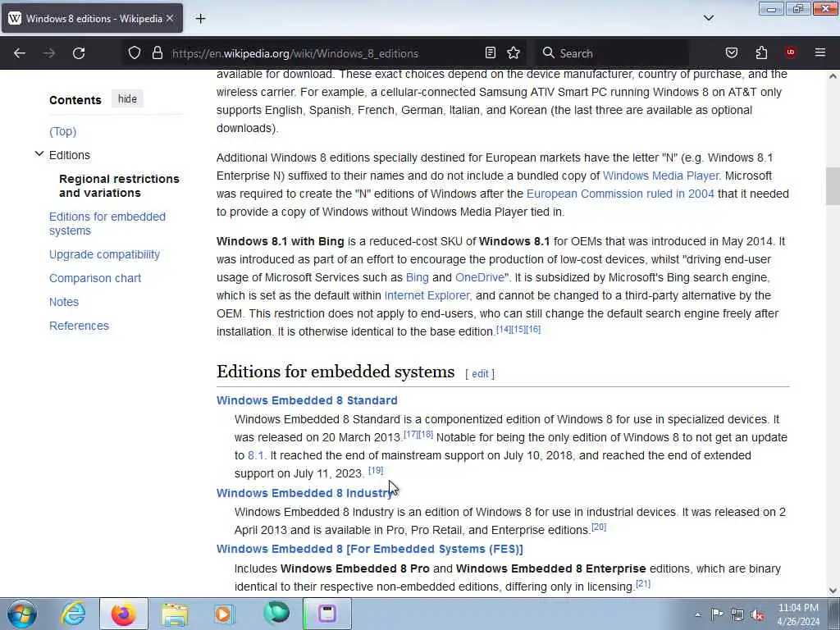This screenshot has height=630, width=840.
Task: Expand hidden system tray icons
Action: (697, 614)
